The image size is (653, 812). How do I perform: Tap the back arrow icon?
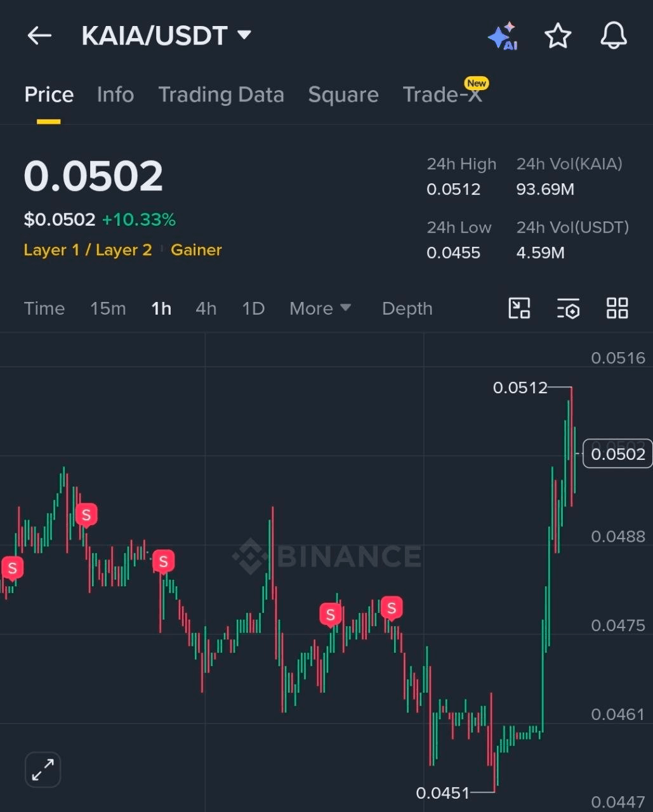tap(39, 36)
